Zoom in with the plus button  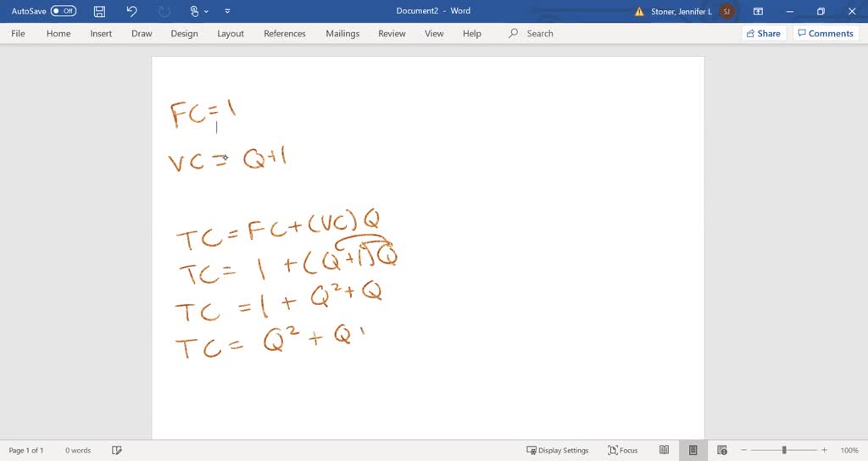[824, 451]
